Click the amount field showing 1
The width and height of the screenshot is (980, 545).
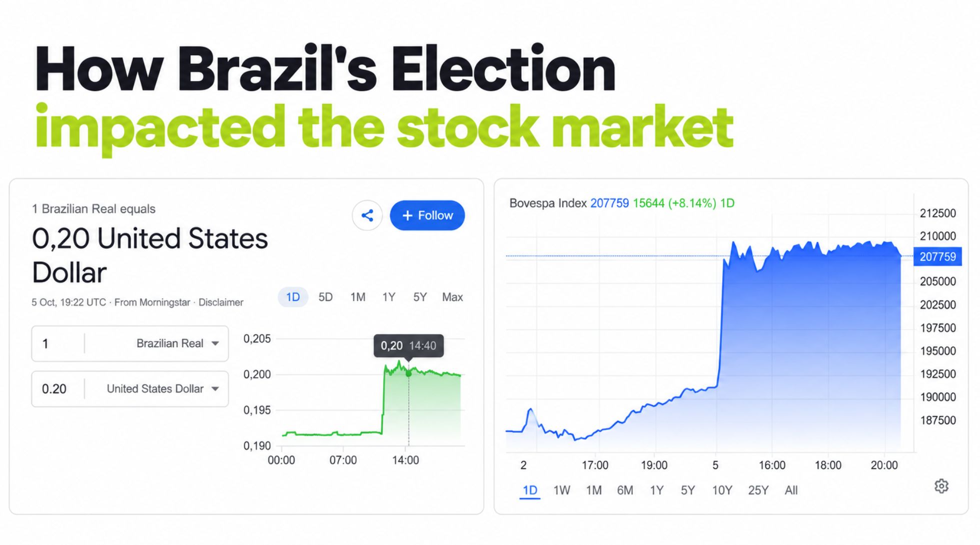click(x=59, y=343)
